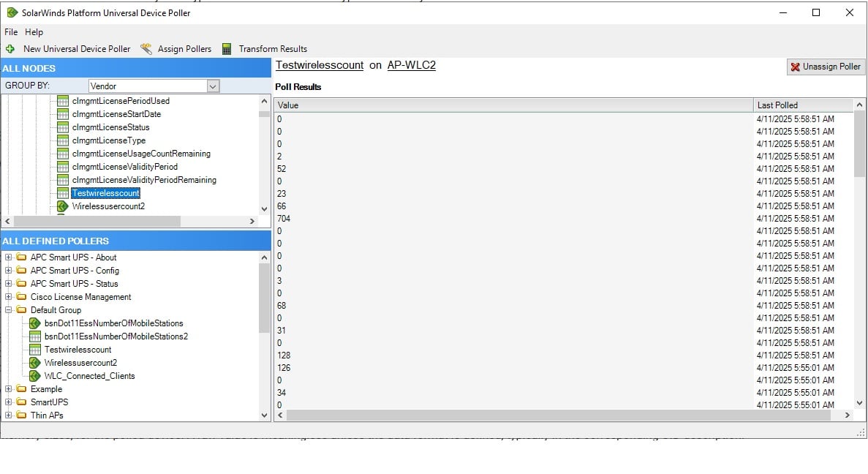Click folder icon of SmartUPS
This screenshot has width=868, height=474.
[22, 402]
